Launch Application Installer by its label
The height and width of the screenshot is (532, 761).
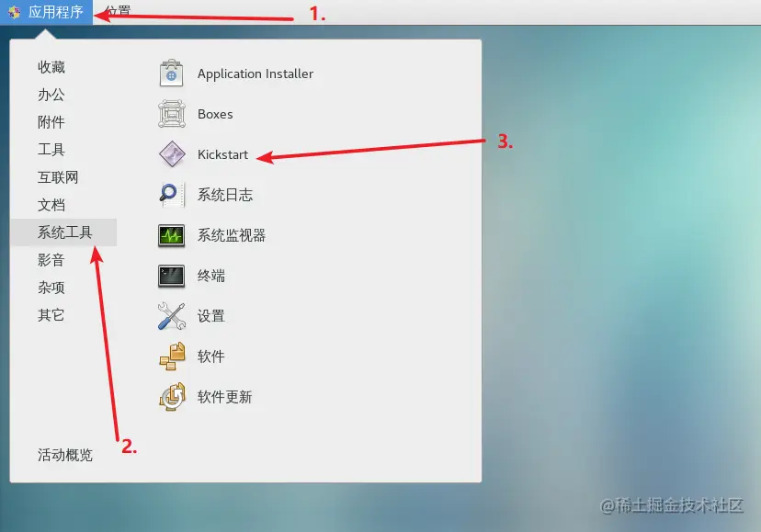point(256,74)
